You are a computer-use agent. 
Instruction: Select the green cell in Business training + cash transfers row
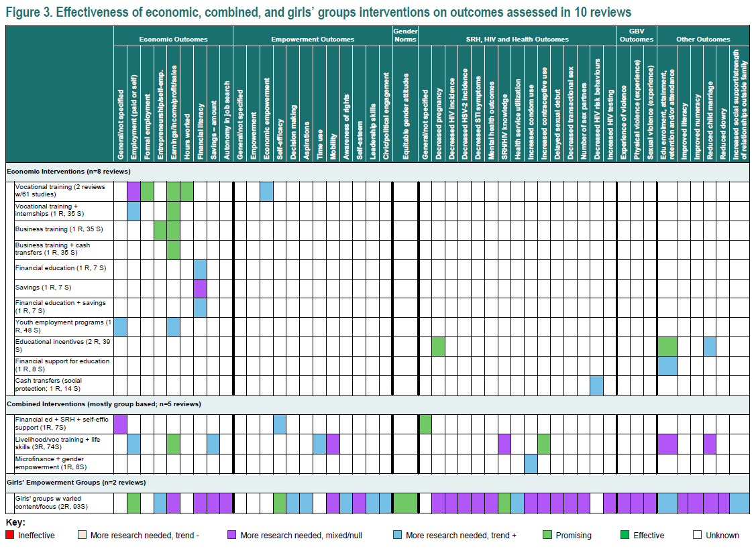[x=174, y=250]
